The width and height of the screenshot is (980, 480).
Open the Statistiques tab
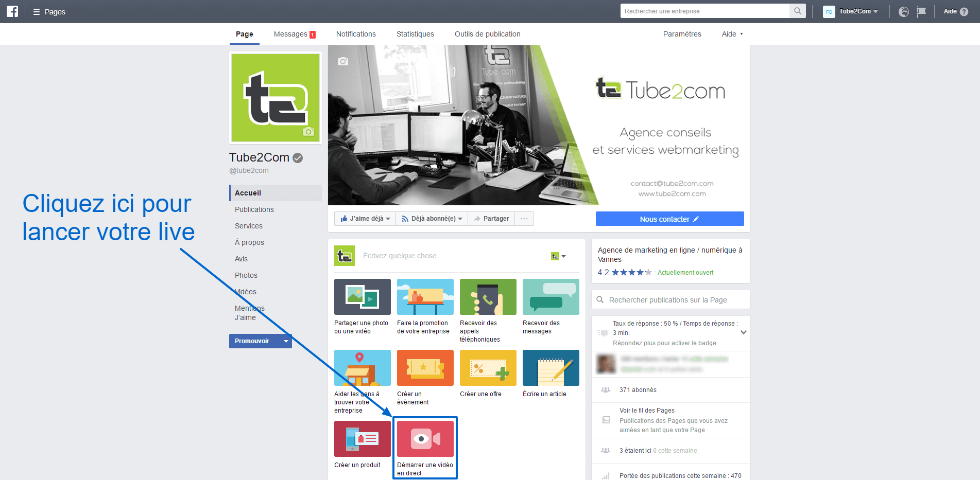(x=415, y=34)
